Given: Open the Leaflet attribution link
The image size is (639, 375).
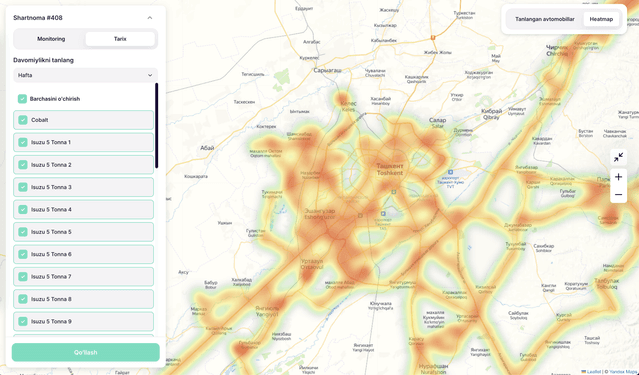Looking at the screenshot, I should (x=591, y=372).
